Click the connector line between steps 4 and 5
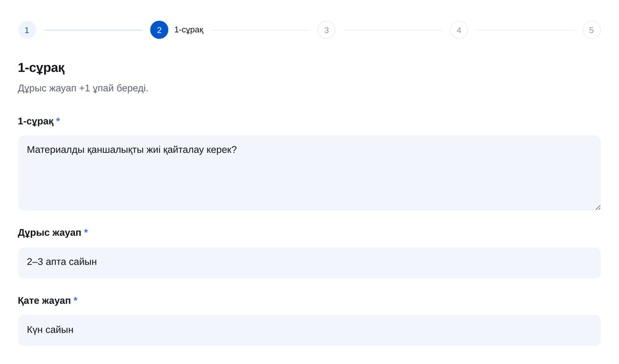 click(526, 30)
